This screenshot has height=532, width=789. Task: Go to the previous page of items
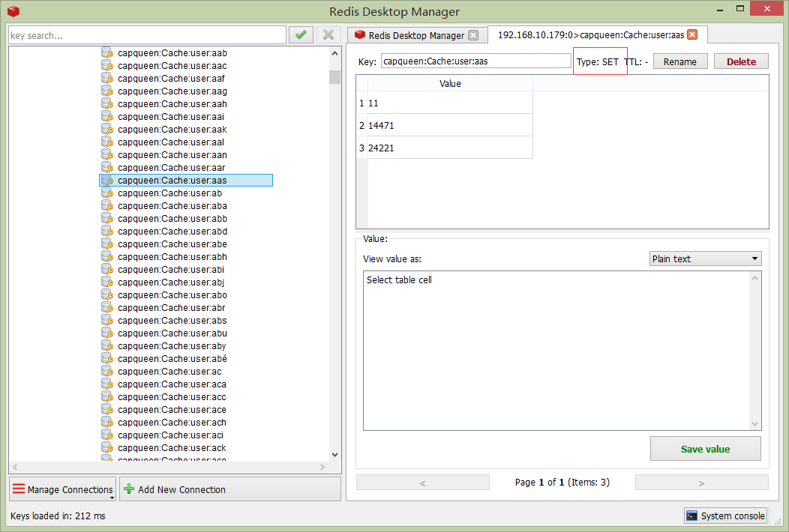(423, 483)
